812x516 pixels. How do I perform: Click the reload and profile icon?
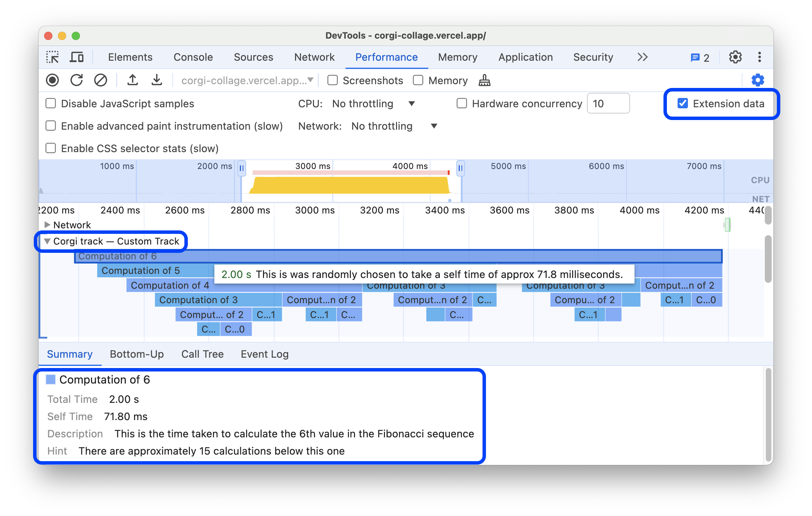pyautogui.click(x=77, y=81)
